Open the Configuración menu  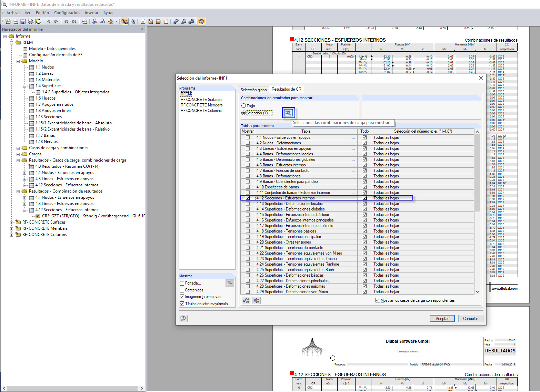(67, 13)
